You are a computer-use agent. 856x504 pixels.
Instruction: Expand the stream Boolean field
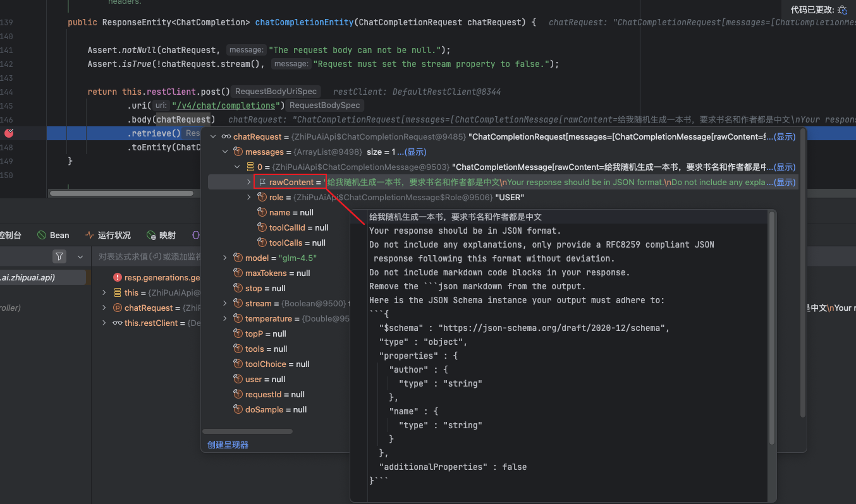pos(225,303)
